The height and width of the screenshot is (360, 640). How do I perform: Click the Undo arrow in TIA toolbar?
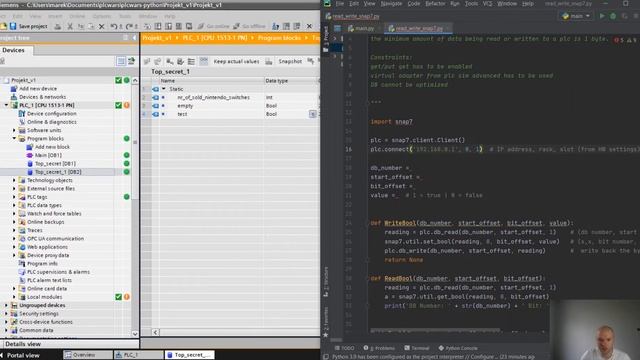coord(114,27)
